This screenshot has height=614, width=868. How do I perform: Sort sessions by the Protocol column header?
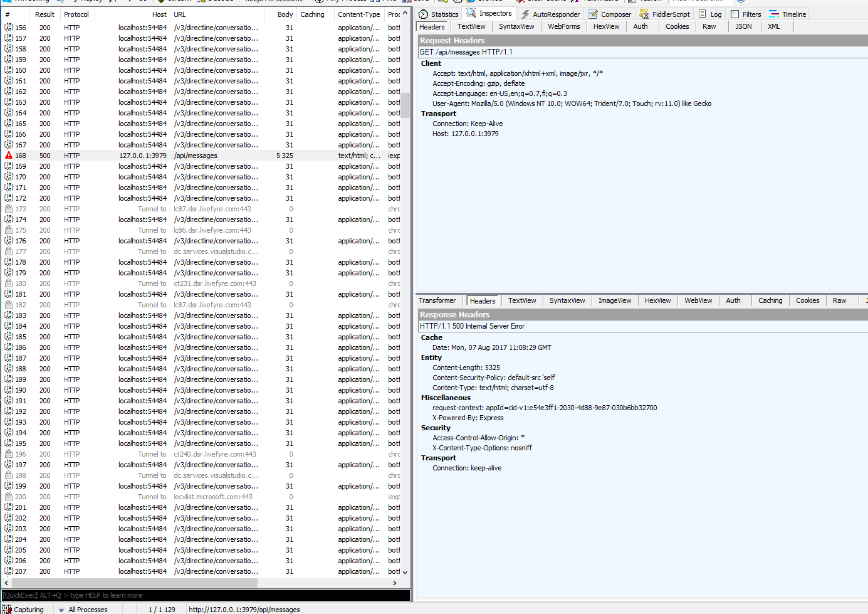[x=76, y=14]
